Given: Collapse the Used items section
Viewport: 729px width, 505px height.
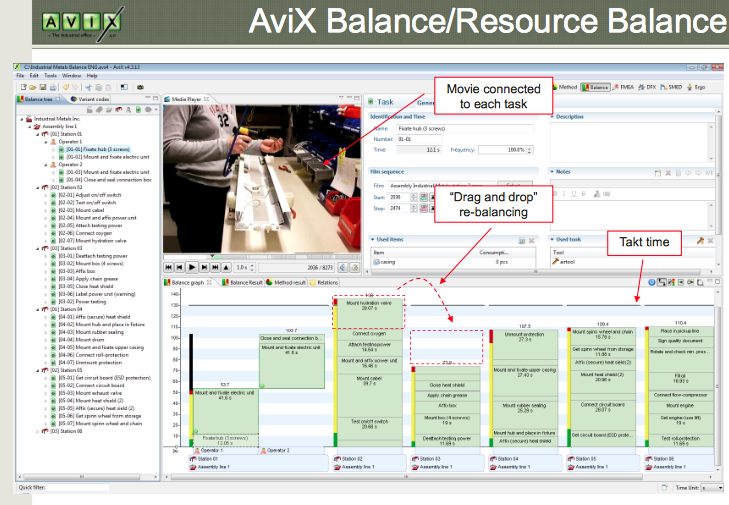Looking at the screenshot, I should 372,239.
